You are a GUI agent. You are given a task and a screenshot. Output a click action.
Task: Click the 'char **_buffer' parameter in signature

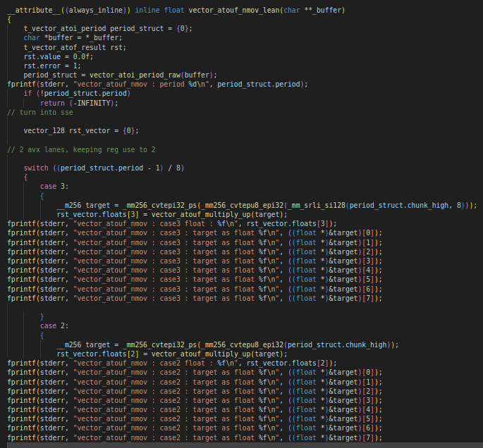coord(312,10)
